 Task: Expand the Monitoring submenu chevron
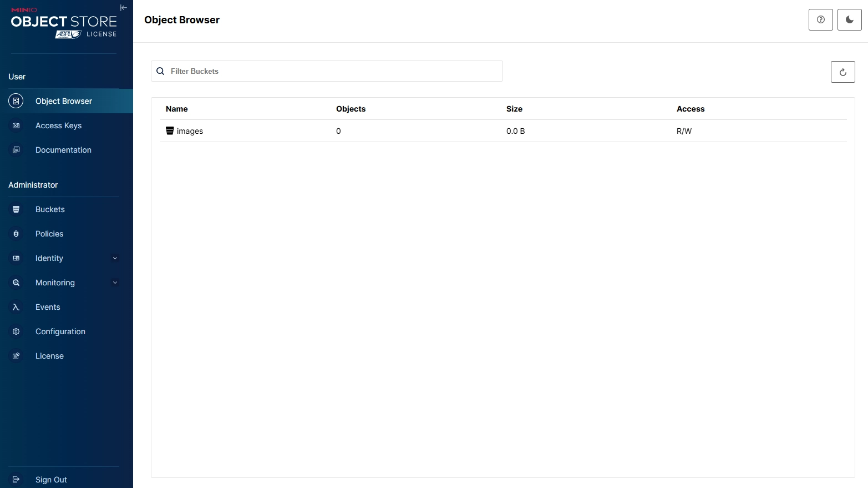point(115,283)
